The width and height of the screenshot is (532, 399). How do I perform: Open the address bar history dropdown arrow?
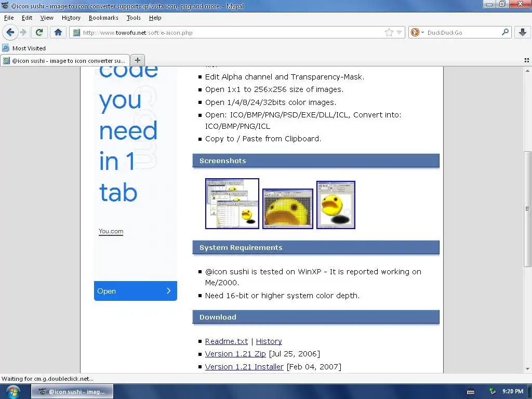(x=400, y=33)
